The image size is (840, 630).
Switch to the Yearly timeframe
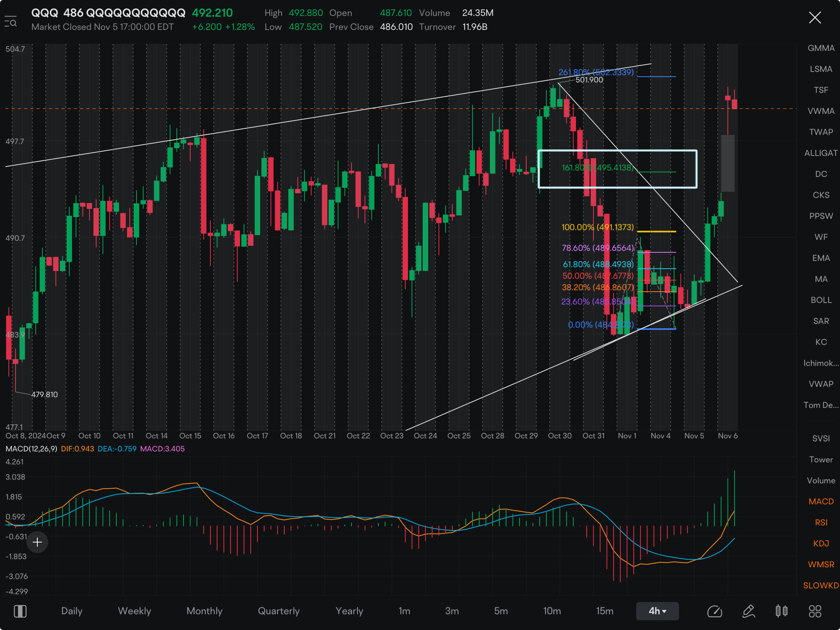(x=349, y=611)
